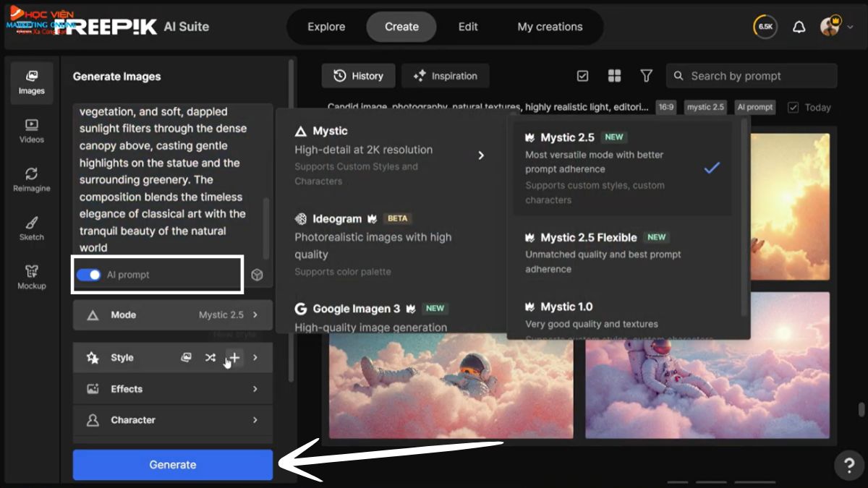Check the 6.5K credits counter

click(x=765, y=27)
